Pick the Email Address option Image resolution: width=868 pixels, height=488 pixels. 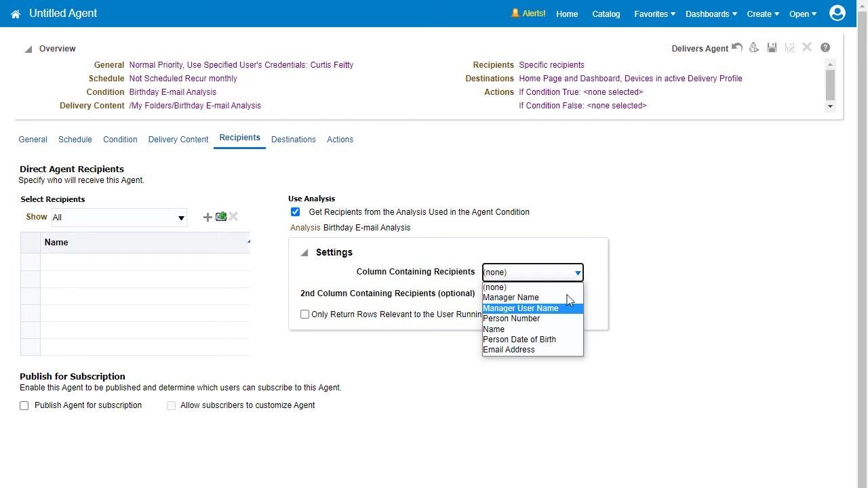point(532,350)
